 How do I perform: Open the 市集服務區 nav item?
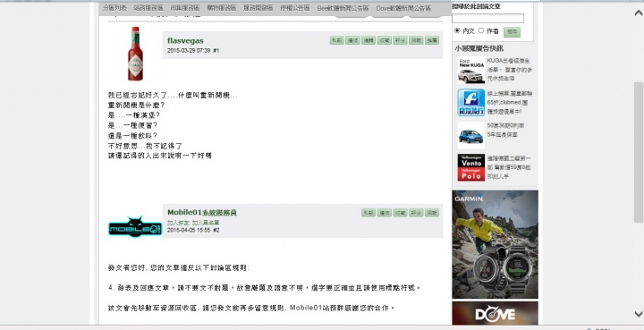point(185,8)
